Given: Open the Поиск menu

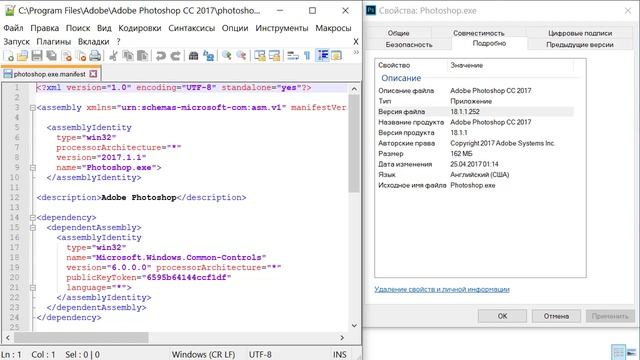Looking at the screenshot, I should coord(78,28).
